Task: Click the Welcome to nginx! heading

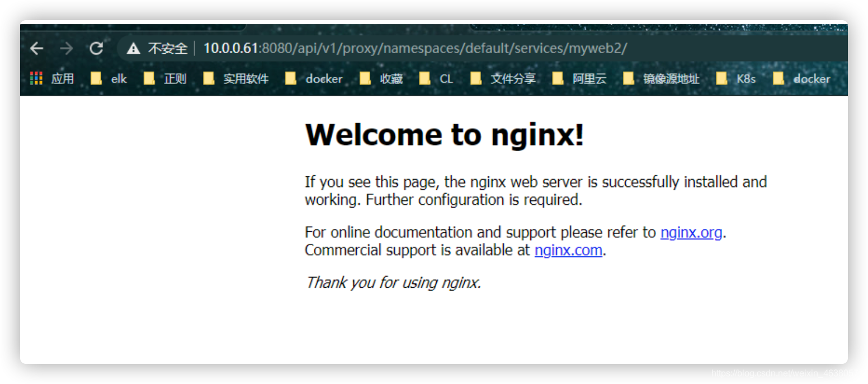Action: point(445,134)
